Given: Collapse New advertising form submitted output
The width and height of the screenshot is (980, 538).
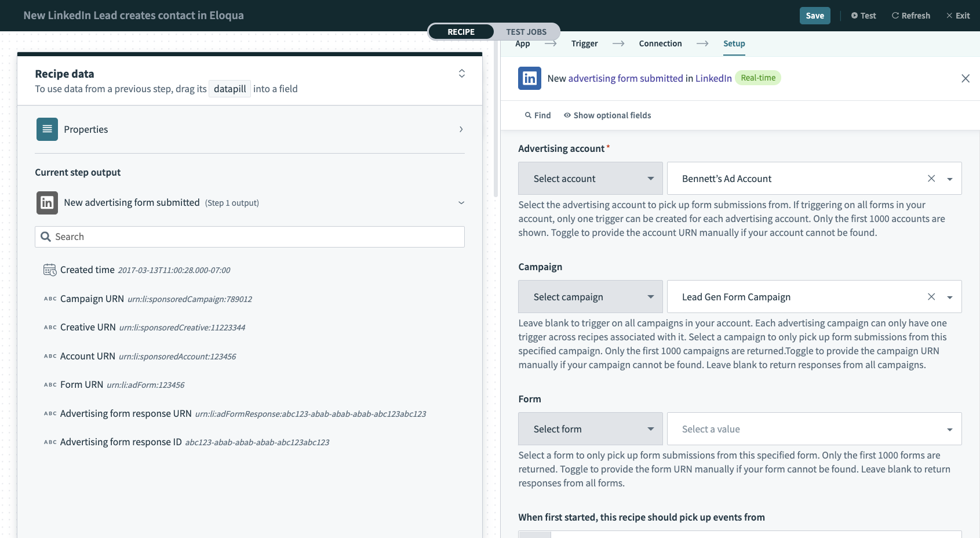Looking at the screenshot, I should point(461,203).
